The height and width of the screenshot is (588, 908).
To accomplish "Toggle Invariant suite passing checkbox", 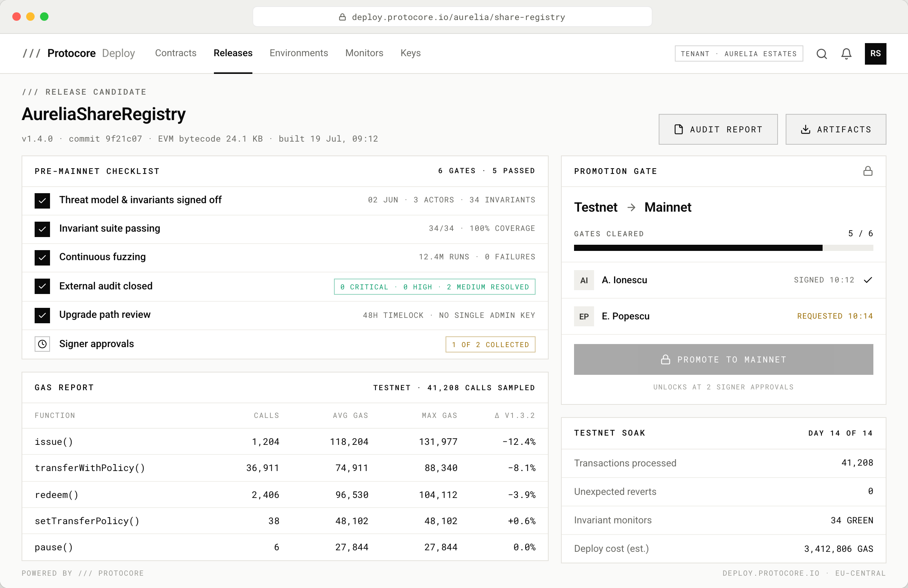I will [42, 229].
